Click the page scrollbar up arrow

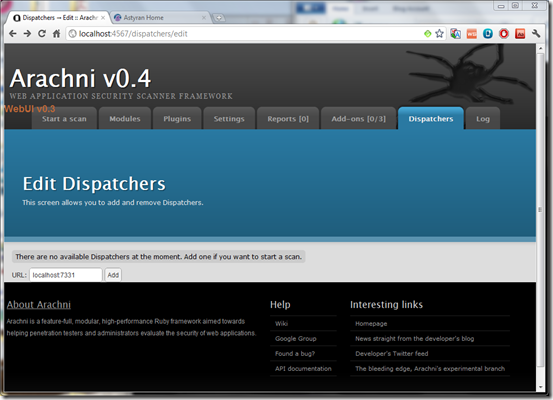(540, 48)
